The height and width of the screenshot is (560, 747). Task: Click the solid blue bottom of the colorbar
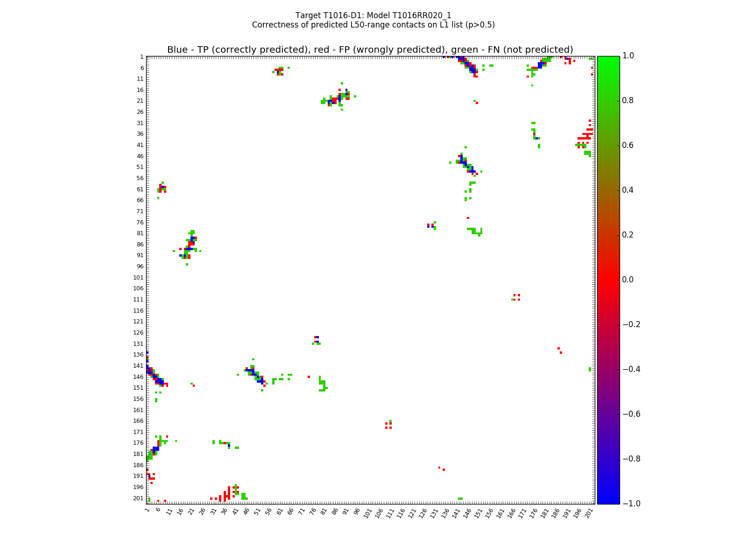click(608, 499)
